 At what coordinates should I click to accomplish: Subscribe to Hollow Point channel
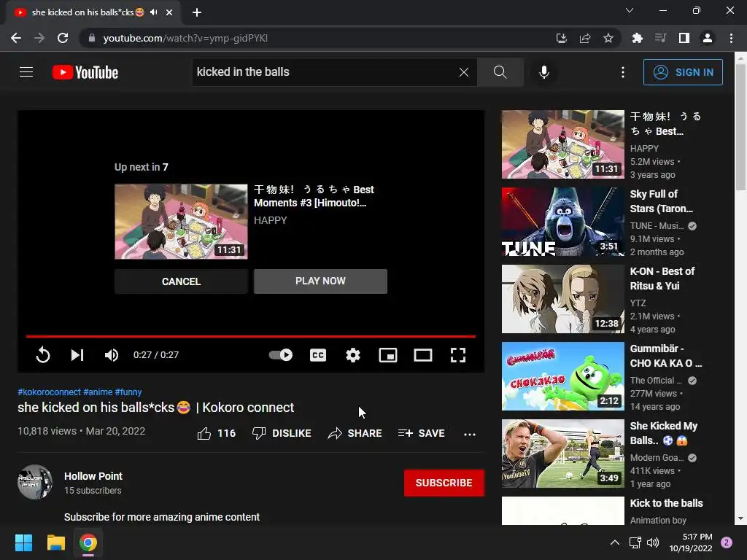coord(444,483)
